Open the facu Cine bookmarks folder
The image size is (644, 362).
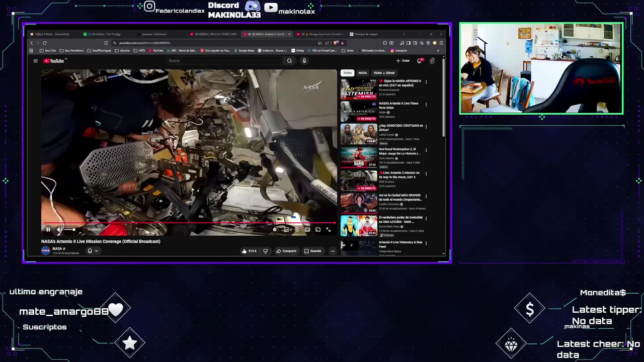click(47, 50)
